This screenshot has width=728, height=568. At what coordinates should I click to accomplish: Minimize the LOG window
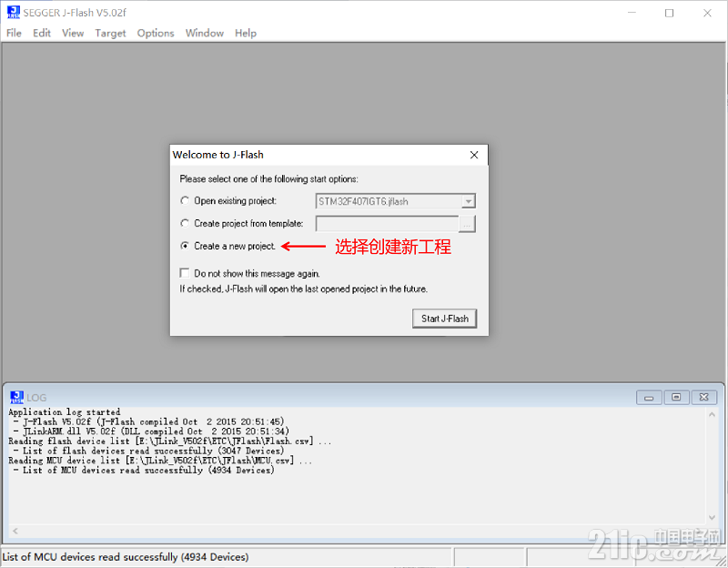tap(649, 398)
